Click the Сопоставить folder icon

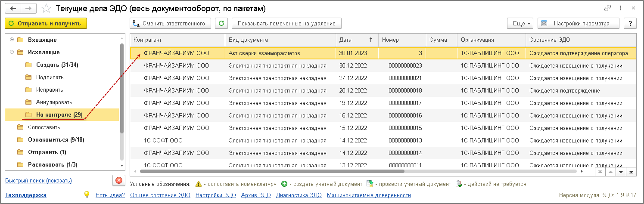point(20,127)
